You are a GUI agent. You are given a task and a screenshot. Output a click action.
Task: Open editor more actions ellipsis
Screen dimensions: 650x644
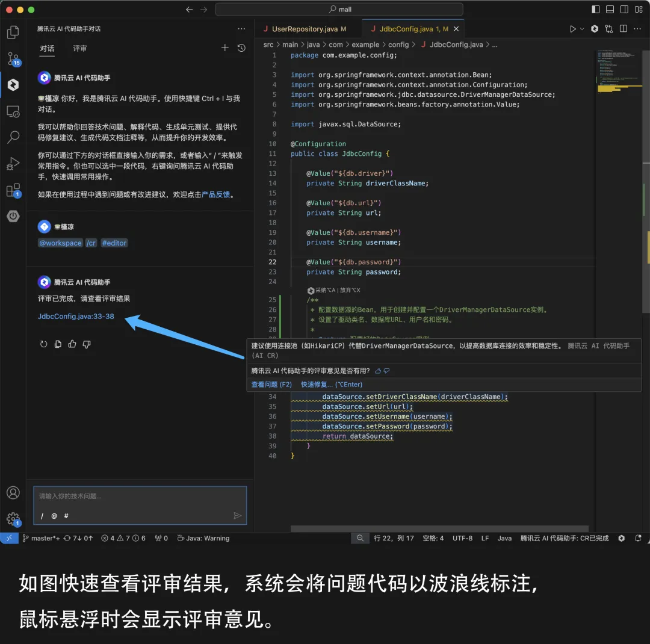point(637,29)
